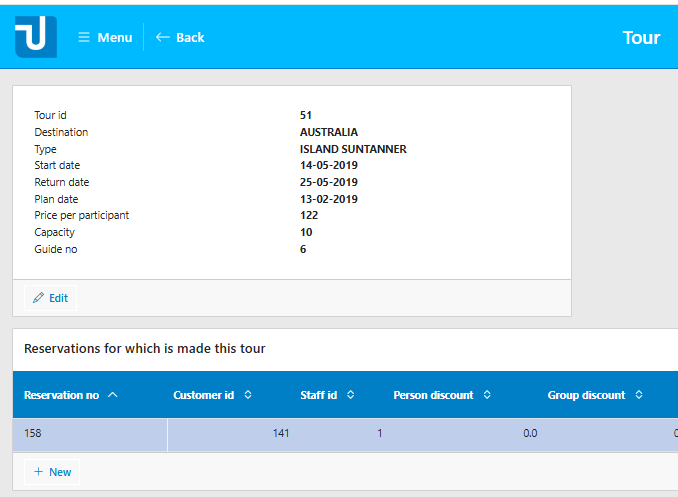Viewport: 678px width, 497px height.
Task: Click the app logo in the header
Action: (x=36, y=37)
